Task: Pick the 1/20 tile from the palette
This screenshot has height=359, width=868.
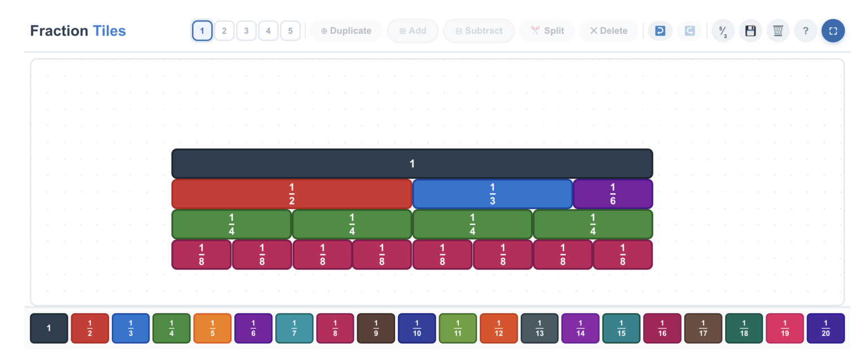Action: pos(826,328)
